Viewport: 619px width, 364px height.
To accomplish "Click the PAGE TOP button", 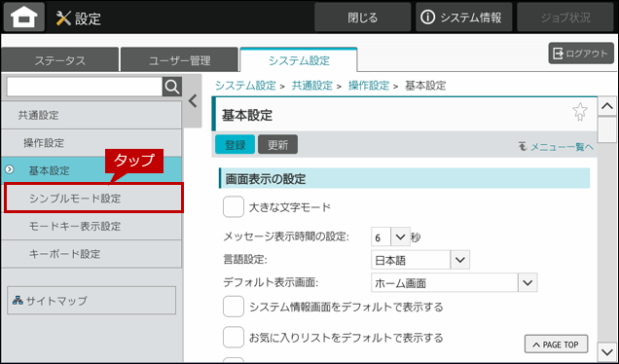I will tap(556, 345).
